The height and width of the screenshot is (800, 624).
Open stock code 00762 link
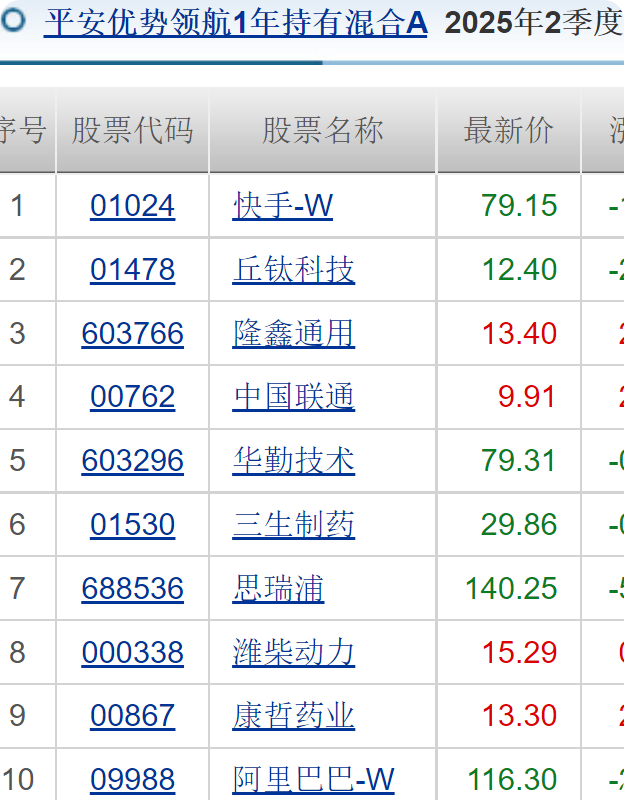(133, 397)
